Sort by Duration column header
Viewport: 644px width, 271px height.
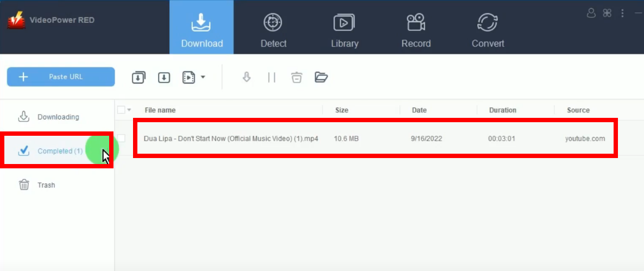pos(503,110)
